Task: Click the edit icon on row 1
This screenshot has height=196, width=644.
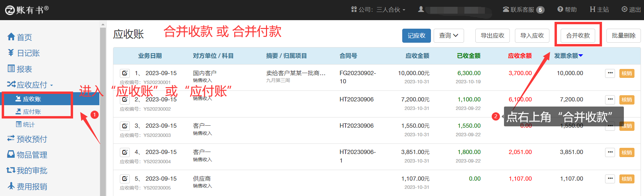Action: [125, 73]
